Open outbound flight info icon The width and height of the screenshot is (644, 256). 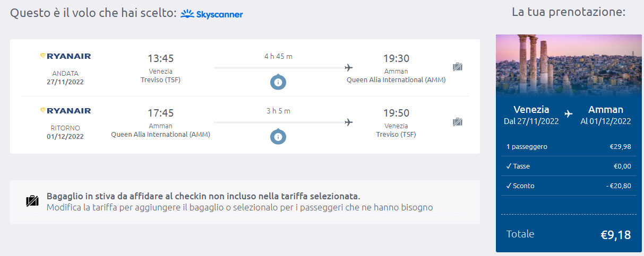278,82
